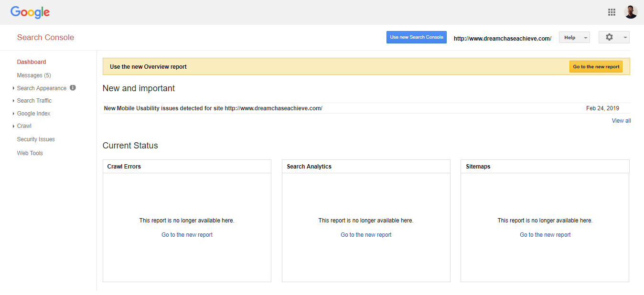Open the Mobile Usability issues message

pyautogui.click(x=213, y=108)
